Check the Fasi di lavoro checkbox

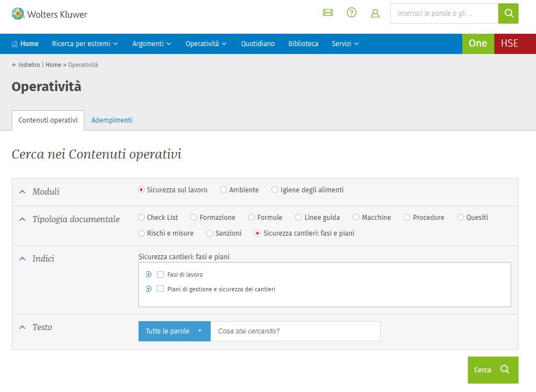[160, 274]
